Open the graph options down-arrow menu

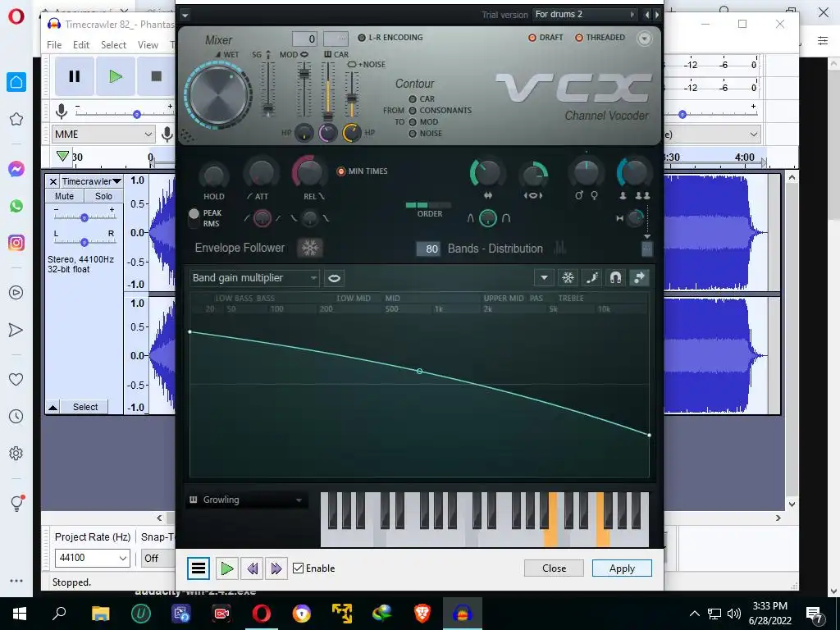point(544,277)
